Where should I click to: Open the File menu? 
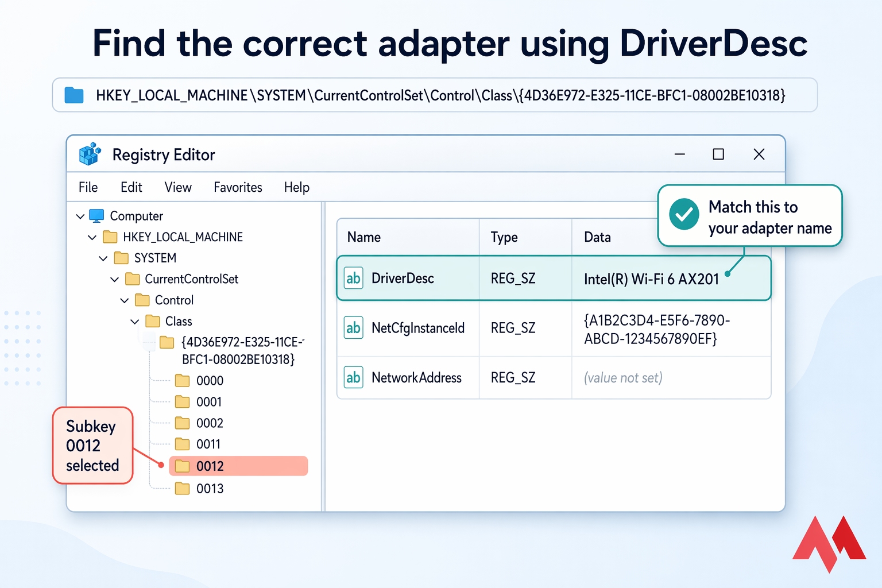88,187
